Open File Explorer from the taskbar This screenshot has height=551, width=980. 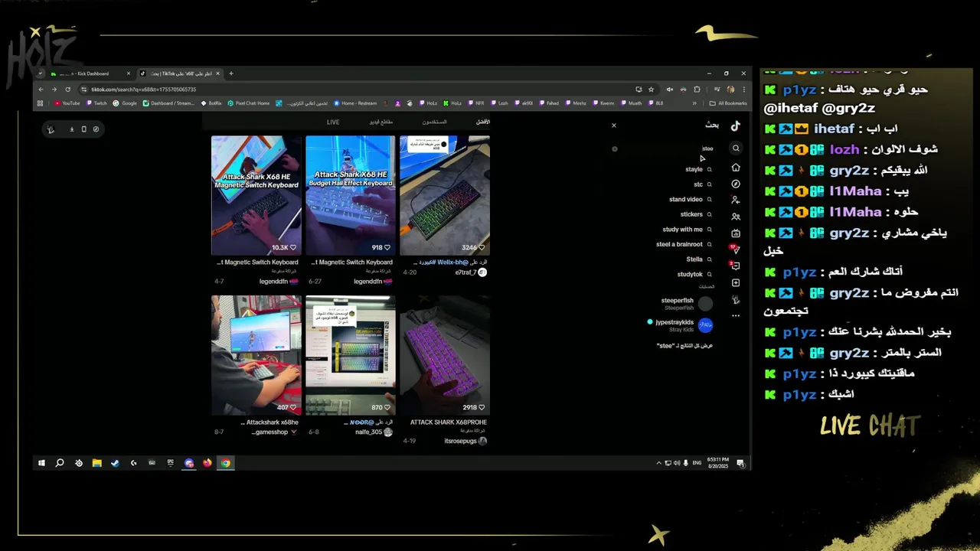click(x=96, y=463)
